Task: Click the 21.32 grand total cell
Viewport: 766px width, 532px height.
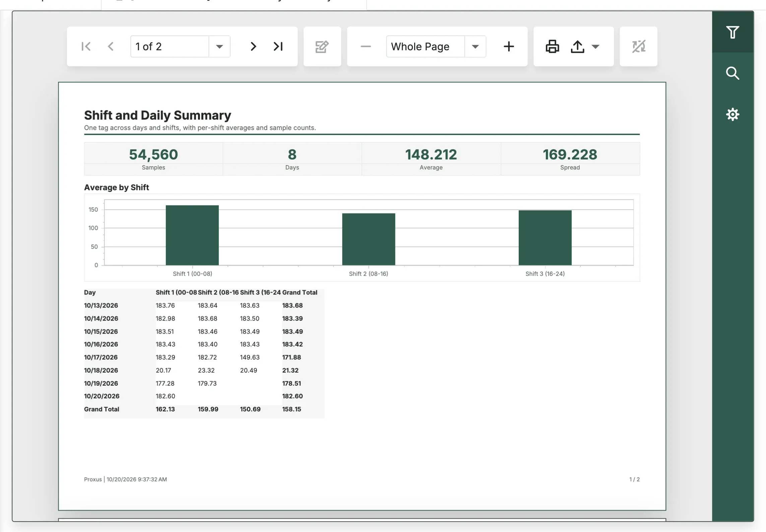Action: click(x=290, y=370)
